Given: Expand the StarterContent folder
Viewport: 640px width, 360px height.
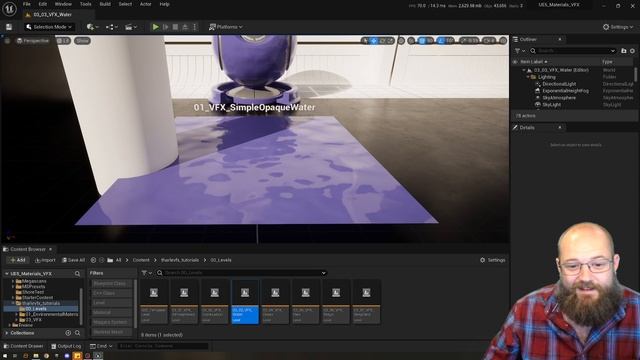Looking at the screenshot, I should click(13, 298).
